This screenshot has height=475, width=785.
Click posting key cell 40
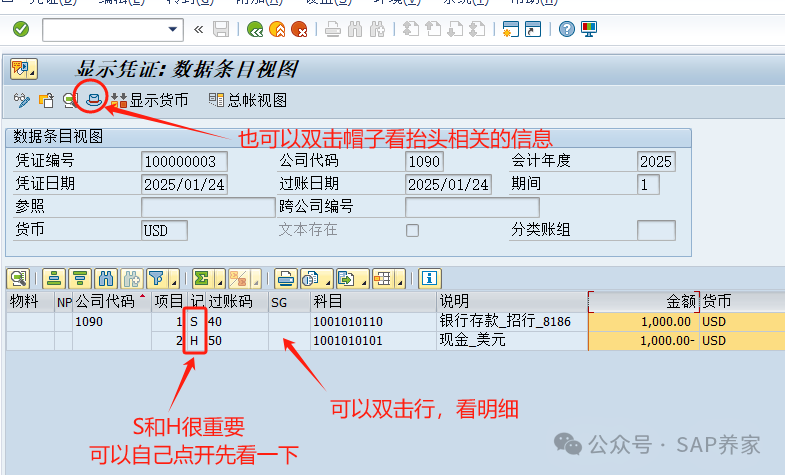tap(237, 321)
